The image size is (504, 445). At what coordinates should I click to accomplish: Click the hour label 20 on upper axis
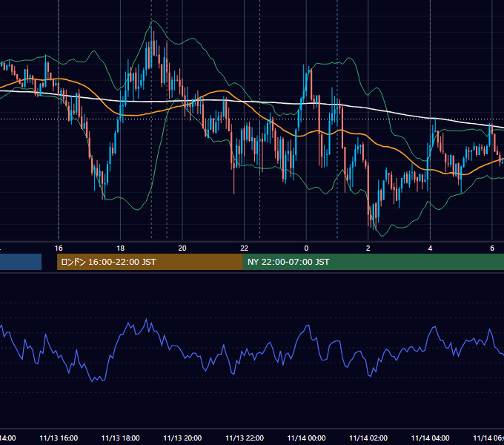[x=182, y=248]
